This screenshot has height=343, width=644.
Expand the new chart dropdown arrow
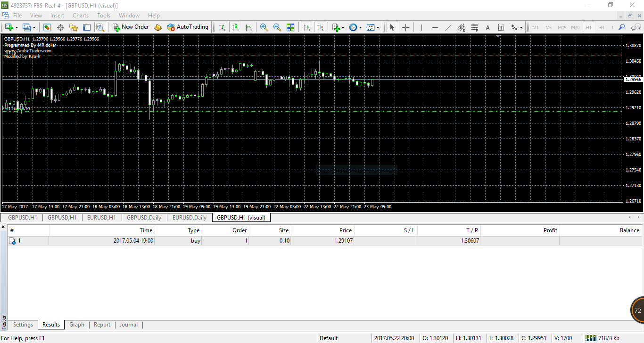pos(17,27)
